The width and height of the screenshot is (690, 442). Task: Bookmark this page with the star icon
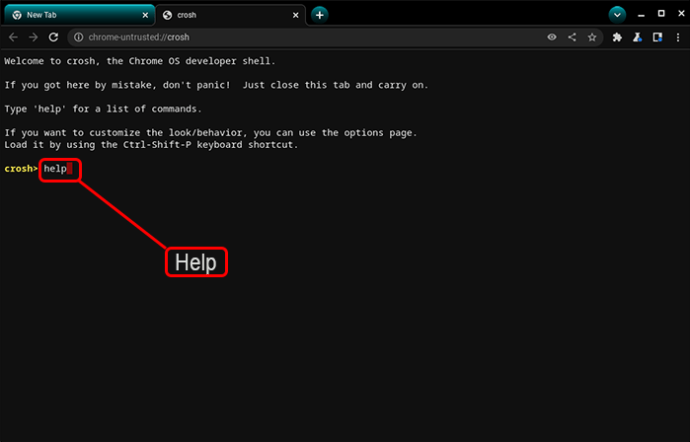tap(592, 37)
